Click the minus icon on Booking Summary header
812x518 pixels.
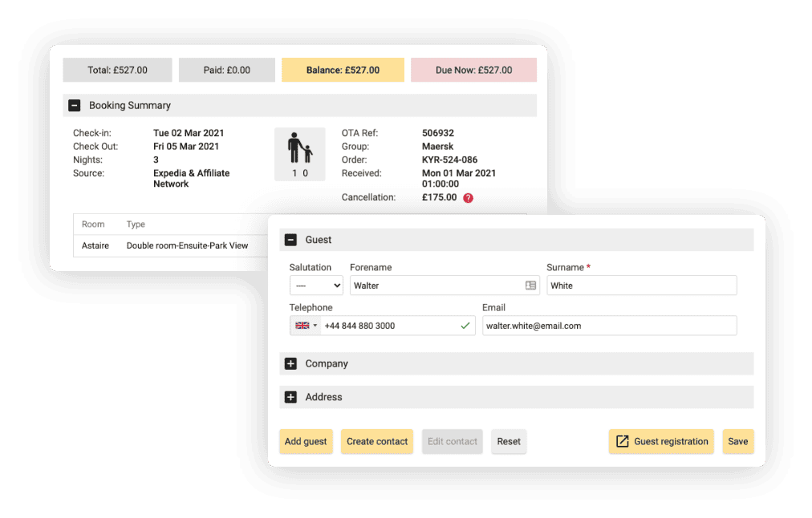pos(75,105)
